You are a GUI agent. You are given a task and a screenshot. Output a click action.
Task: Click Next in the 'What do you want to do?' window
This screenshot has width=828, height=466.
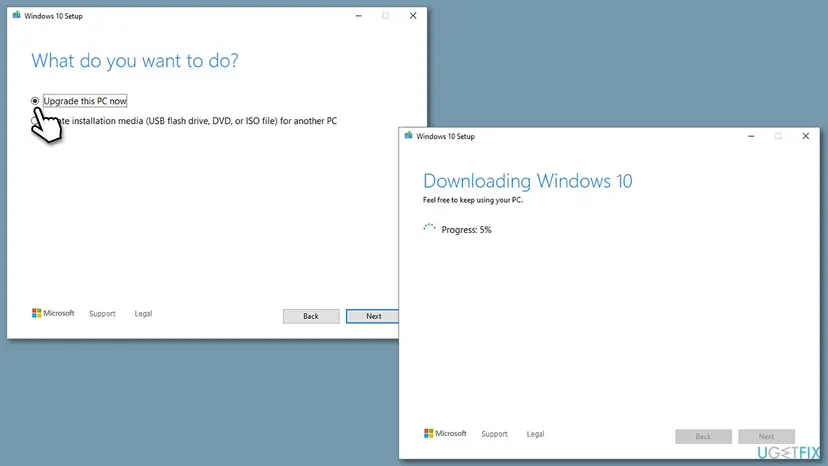tap(373, 316)
